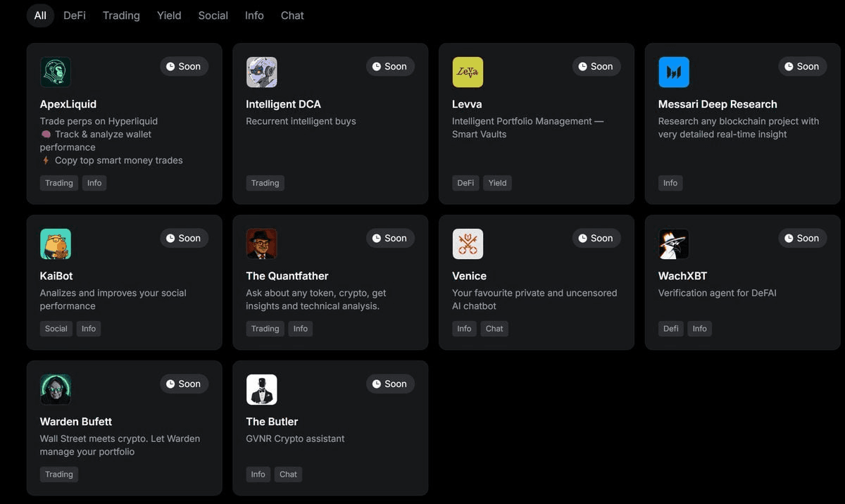
Task: Switch to the DeFi filter tab
Action: [x=75, y=15]
